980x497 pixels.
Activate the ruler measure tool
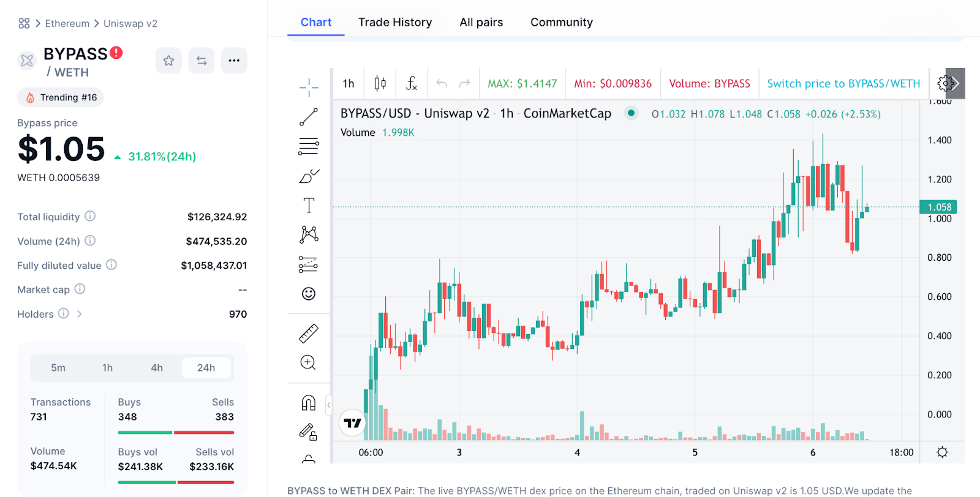coord(309,334)
